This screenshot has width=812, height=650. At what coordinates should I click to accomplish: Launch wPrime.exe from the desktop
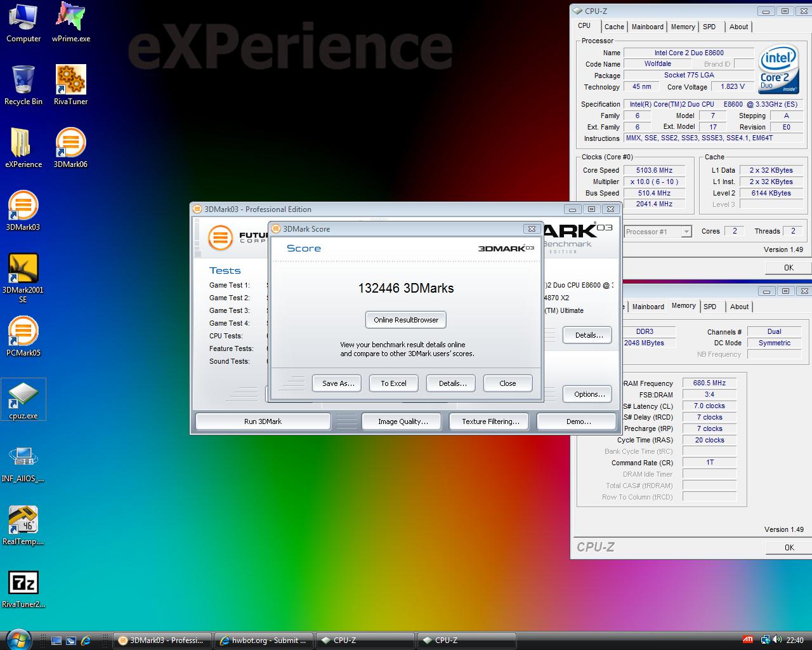70,23
